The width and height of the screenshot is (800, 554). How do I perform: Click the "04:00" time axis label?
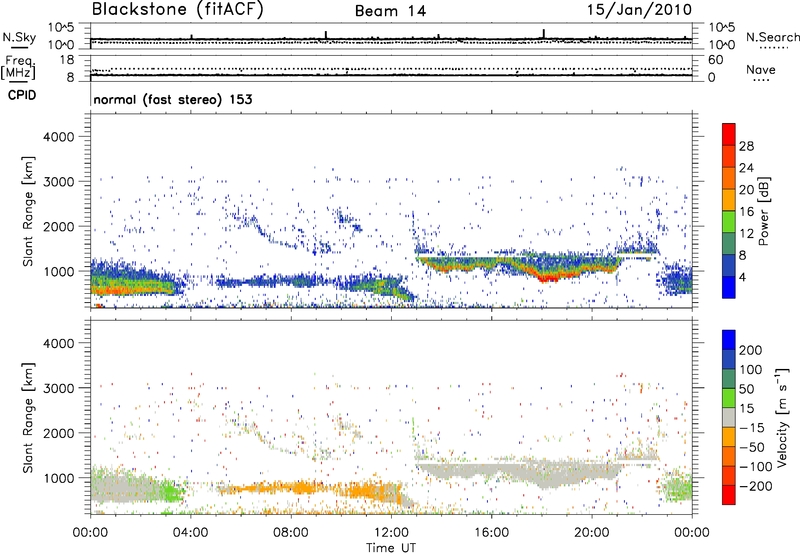190,533
